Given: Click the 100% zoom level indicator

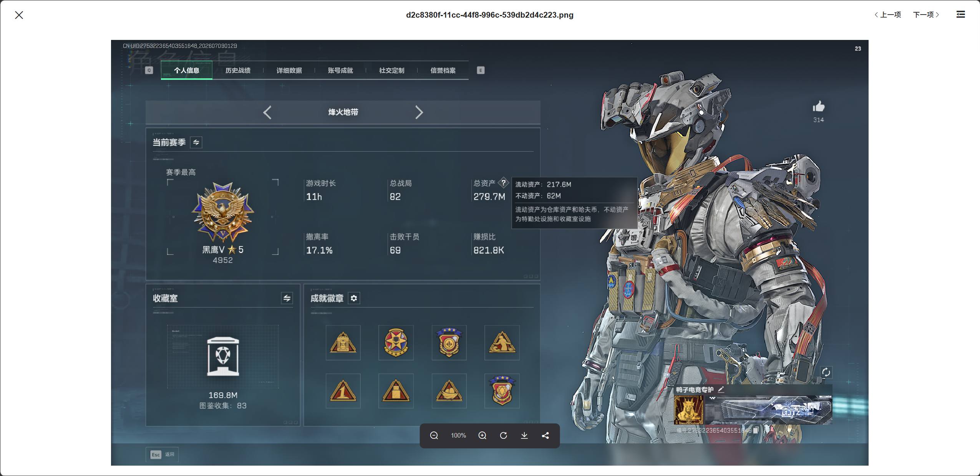Looking at the screenshot, I should click(x=458, y=435).
